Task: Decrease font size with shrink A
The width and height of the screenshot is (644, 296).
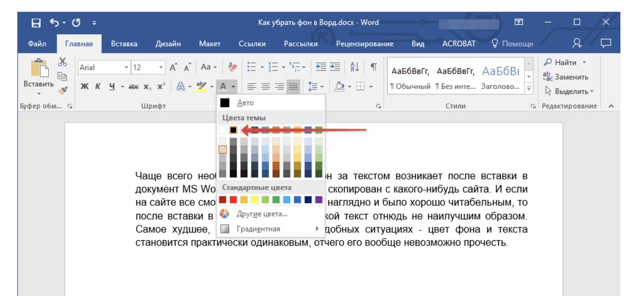Action: (x=187, y=68)
